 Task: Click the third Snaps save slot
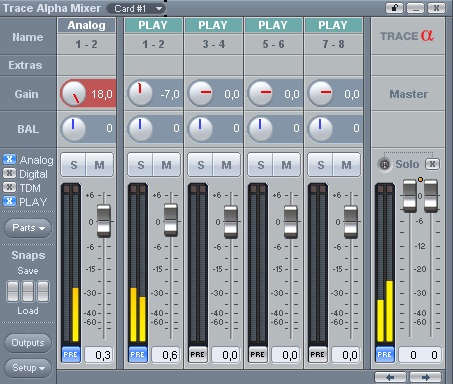pos(43,291)
